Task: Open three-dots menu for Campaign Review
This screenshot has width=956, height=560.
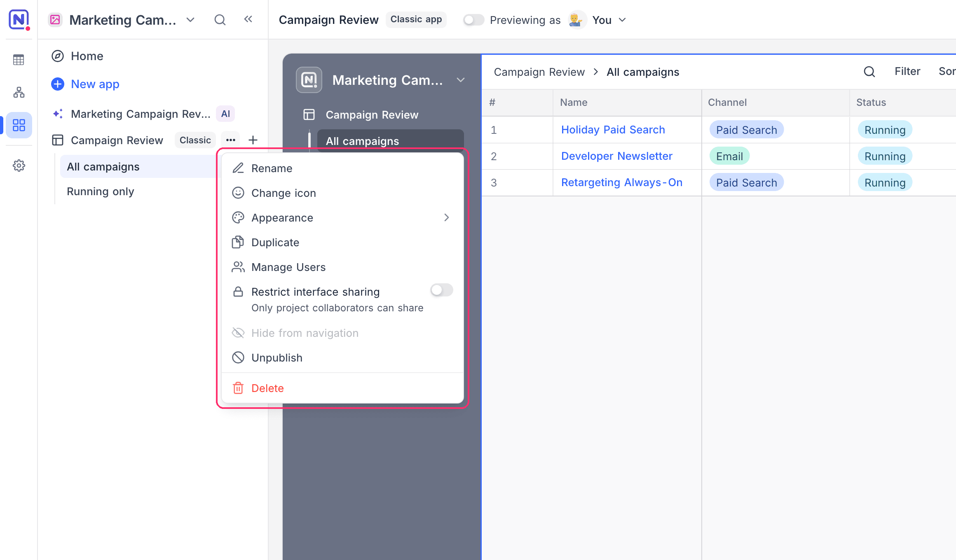Action: click(231, 140)
